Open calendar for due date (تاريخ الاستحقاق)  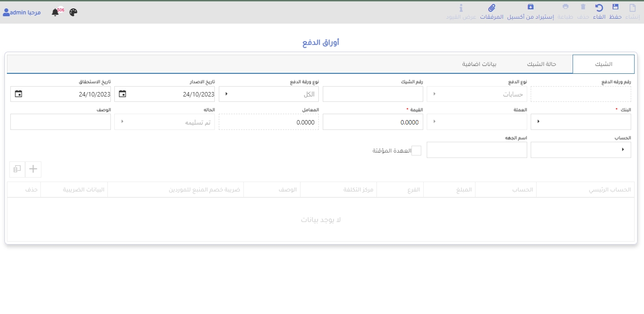(x=19, y=94)
